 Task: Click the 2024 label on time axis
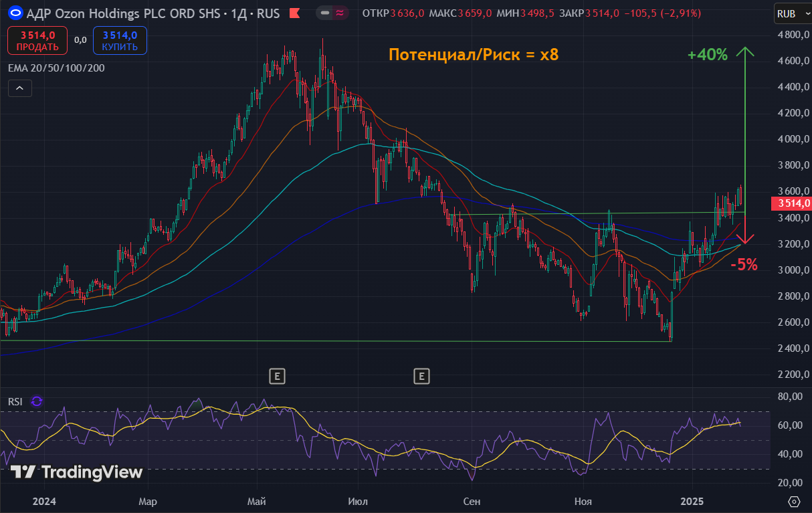pos(44,501)
